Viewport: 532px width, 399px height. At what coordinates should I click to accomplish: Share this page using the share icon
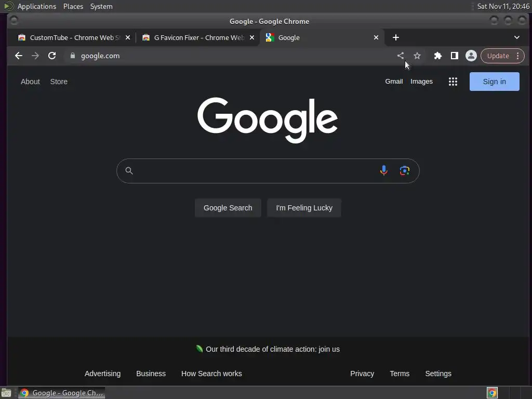[x=401, y=56]
